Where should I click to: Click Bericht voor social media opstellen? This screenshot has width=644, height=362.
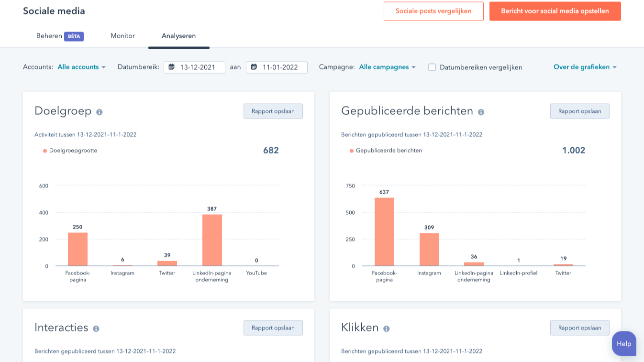click(555, 11)
